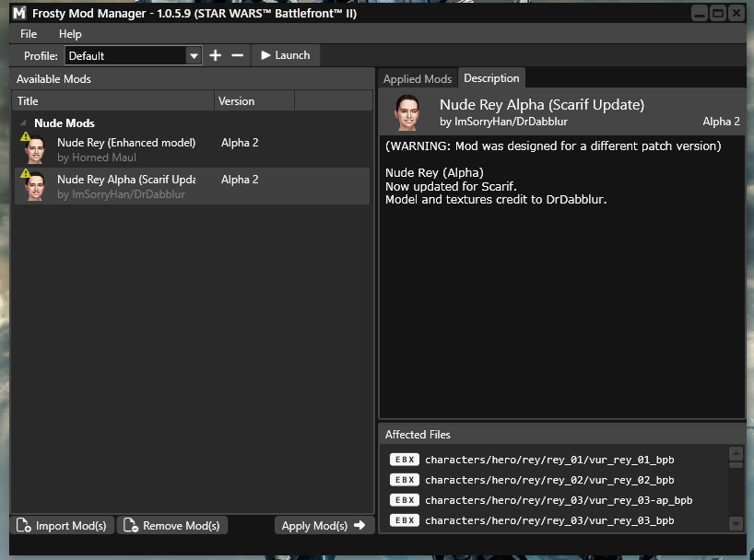Remove profile with the minus icon

238,55
